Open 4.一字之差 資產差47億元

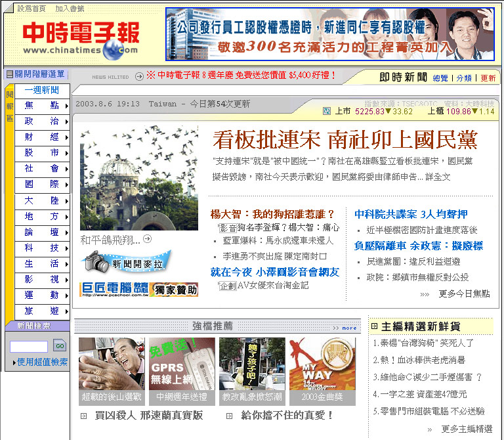[420, 394]
